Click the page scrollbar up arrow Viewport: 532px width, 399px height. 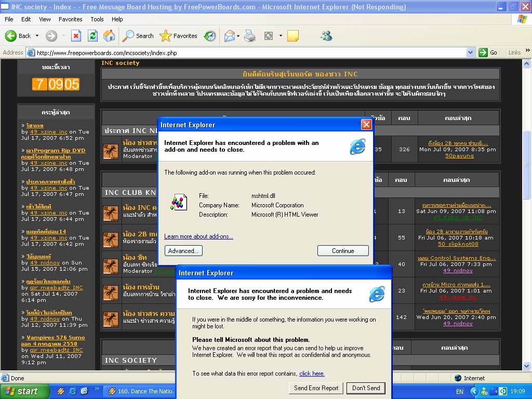527,63
